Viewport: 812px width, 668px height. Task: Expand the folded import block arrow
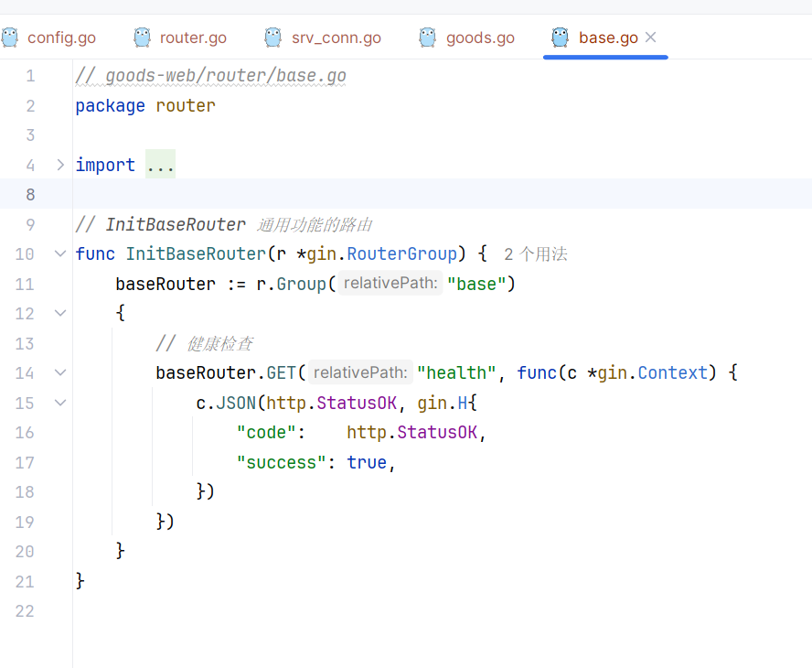pos(60,165)
